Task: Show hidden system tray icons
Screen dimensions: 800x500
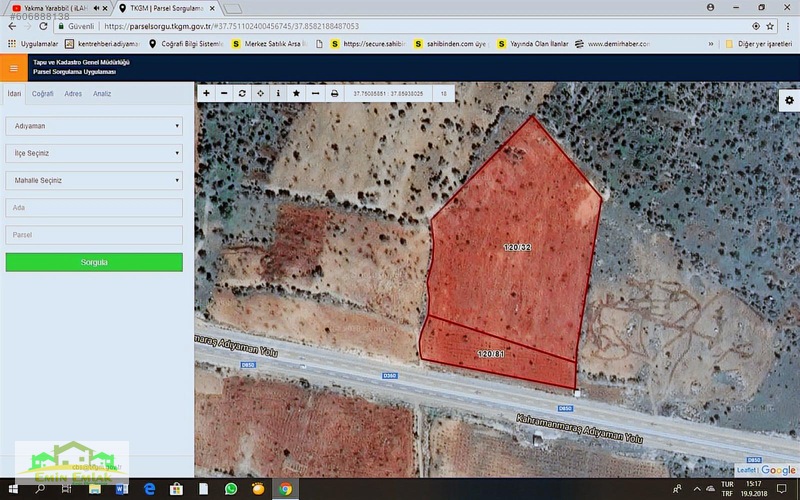Action: [697, 489]
